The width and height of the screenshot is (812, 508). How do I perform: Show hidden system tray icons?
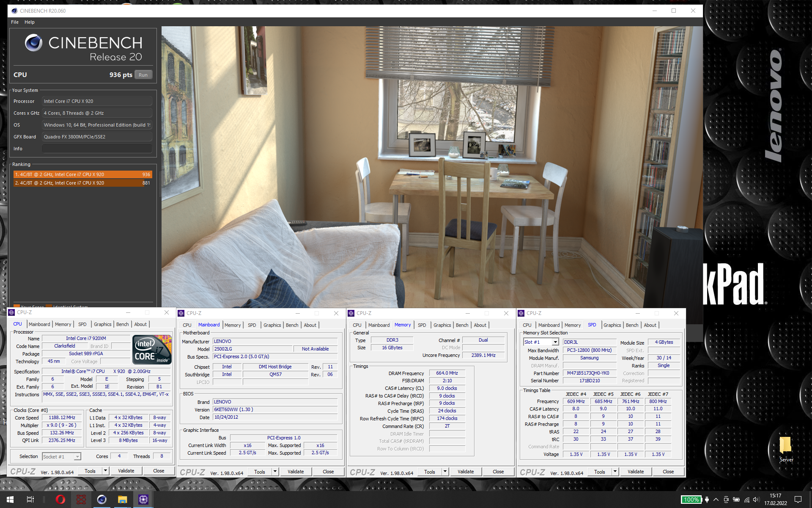pyautogui.click(x=716, y=500)
